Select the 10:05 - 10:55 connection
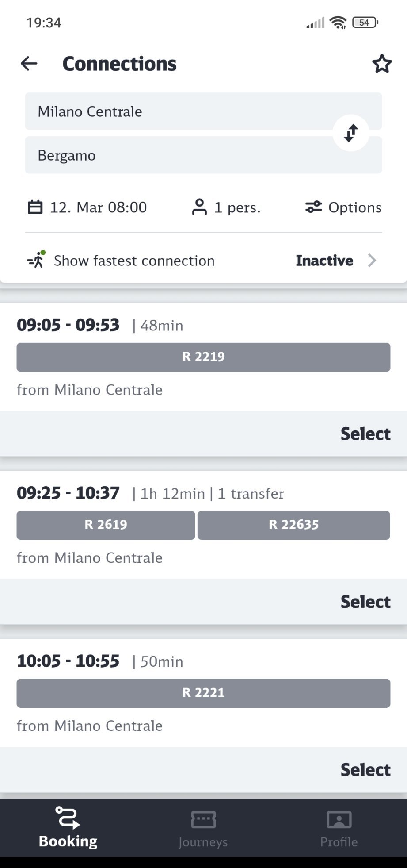The image size is (407, 868). pos(365,770)
